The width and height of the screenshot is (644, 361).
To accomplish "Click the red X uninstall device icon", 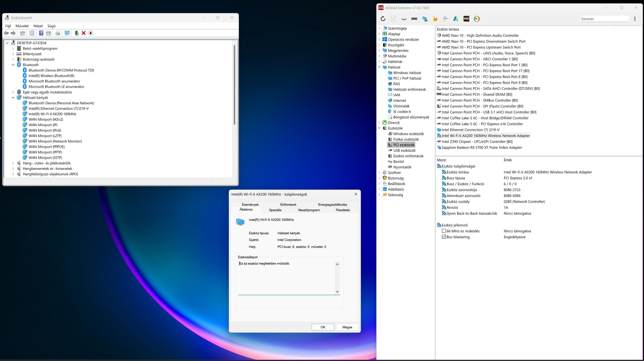I will [84, 33].
